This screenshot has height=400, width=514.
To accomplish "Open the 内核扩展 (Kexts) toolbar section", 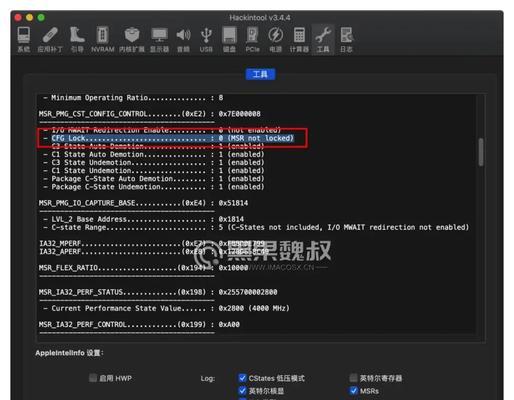I will tap(132, 39).
